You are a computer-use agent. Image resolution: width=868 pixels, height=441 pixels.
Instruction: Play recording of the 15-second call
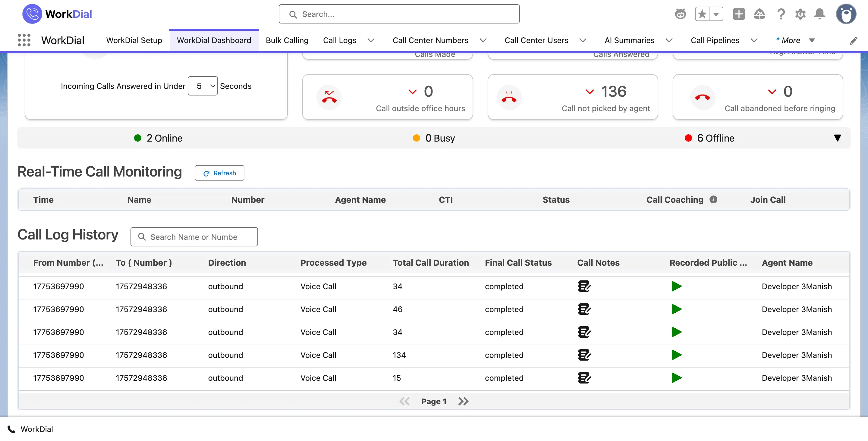[x=676, y=378]
